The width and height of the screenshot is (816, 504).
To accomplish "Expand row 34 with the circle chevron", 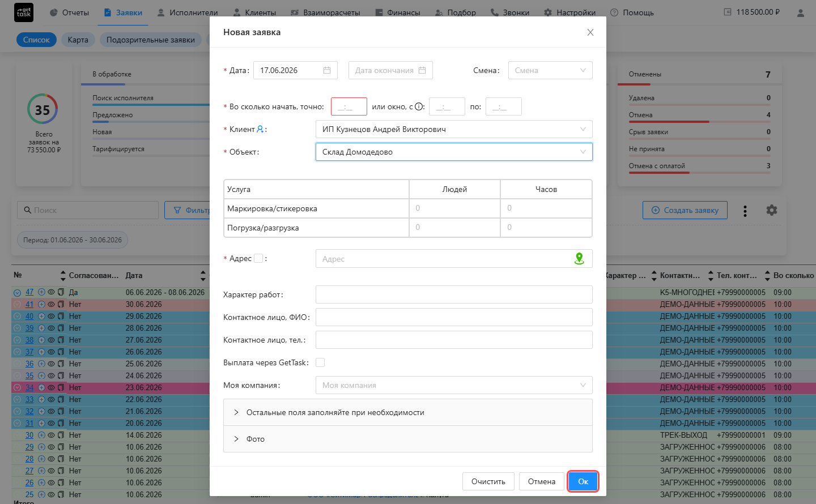I will (17, 387).
